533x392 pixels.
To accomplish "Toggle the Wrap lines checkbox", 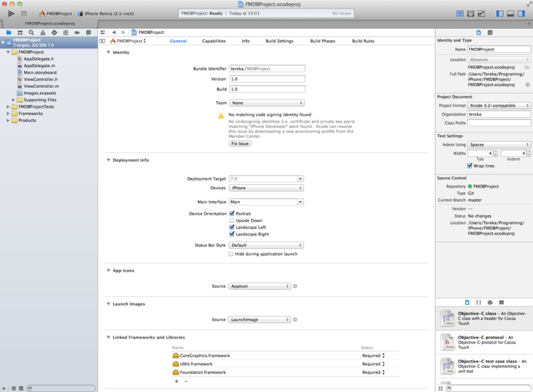I will pyautogui.click(x=470, y=166).
